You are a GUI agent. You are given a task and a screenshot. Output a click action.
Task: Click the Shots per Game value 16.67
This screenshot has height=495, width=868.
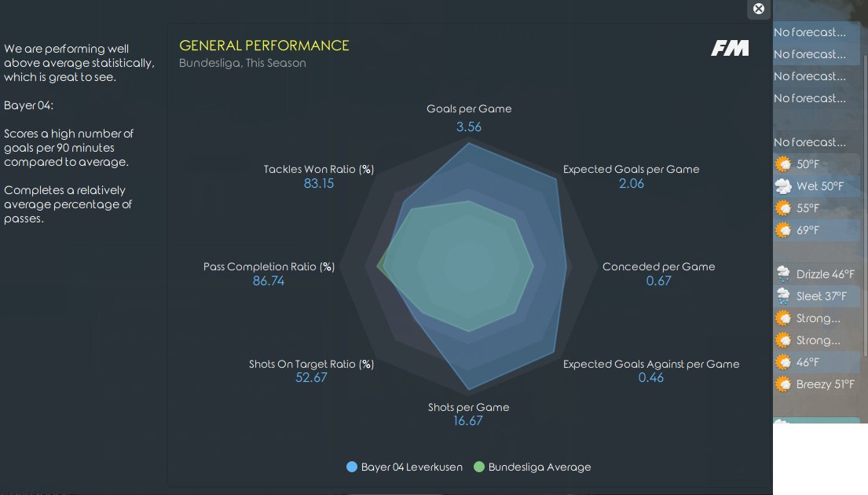click(467, 421)
